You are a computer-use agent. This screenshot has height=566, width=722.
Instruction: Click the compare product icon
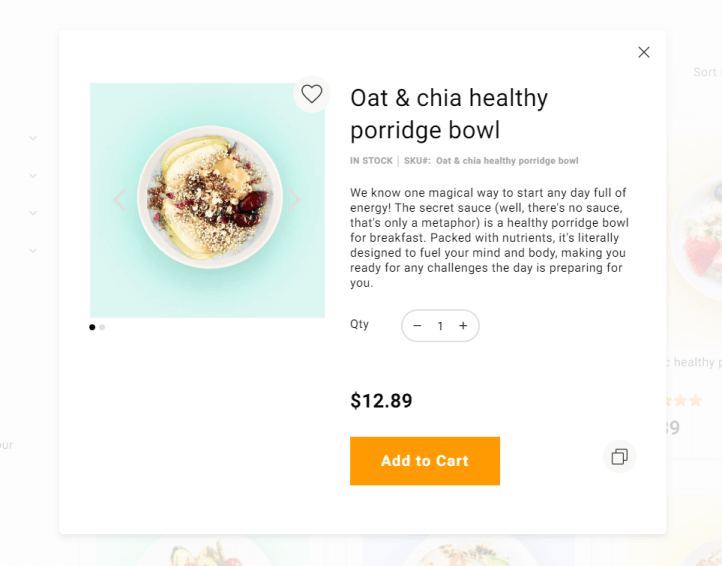tap(619, 456)
